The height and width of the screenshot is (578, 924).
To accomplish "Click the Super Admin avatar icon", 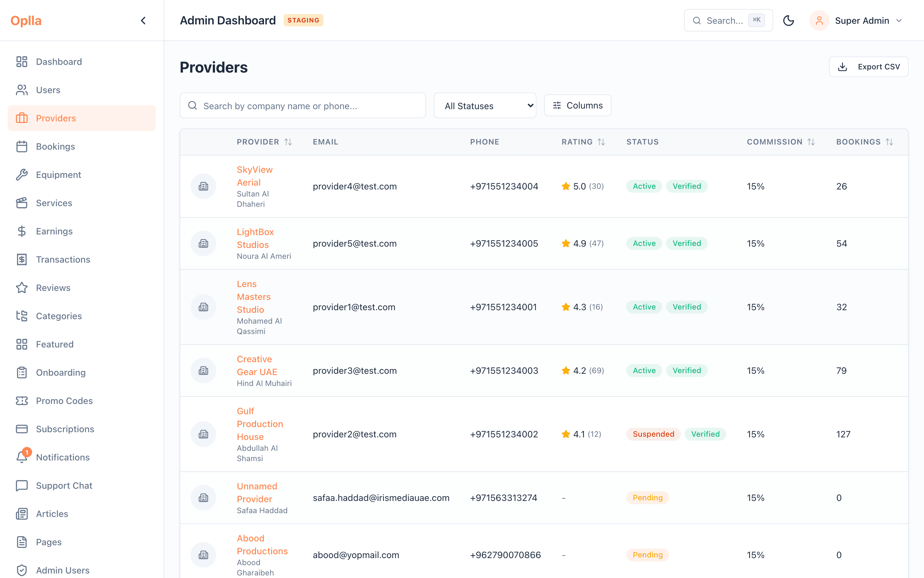I will [819, 21].
